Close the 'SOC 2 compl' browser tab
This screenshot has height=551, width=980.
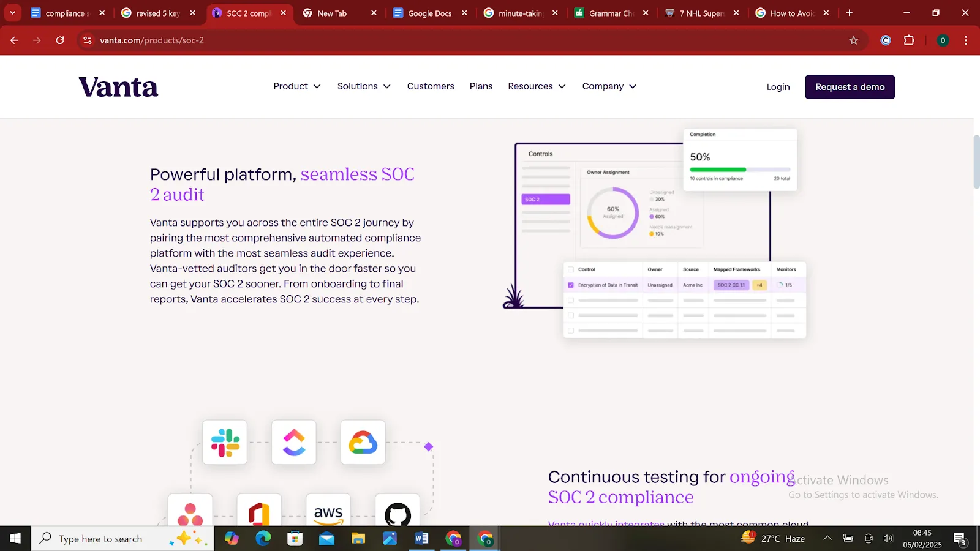[283, 13]
